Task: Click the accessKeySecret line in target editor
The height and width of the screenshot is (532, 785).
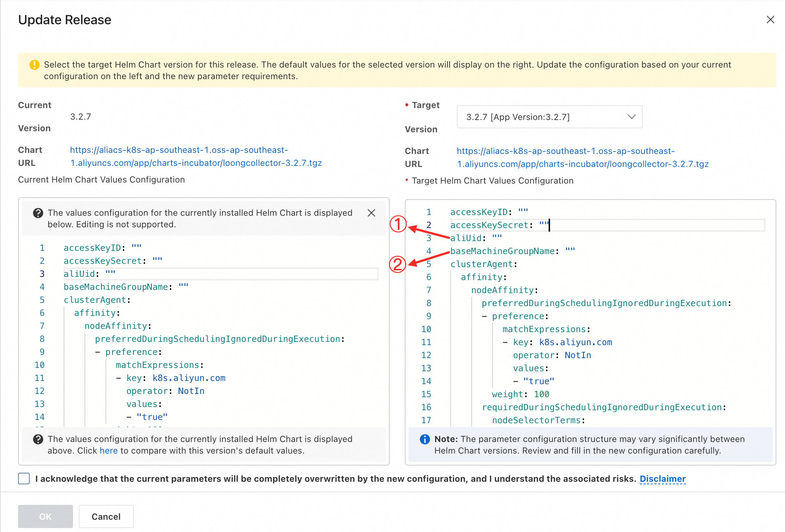Action: (489, 225)
